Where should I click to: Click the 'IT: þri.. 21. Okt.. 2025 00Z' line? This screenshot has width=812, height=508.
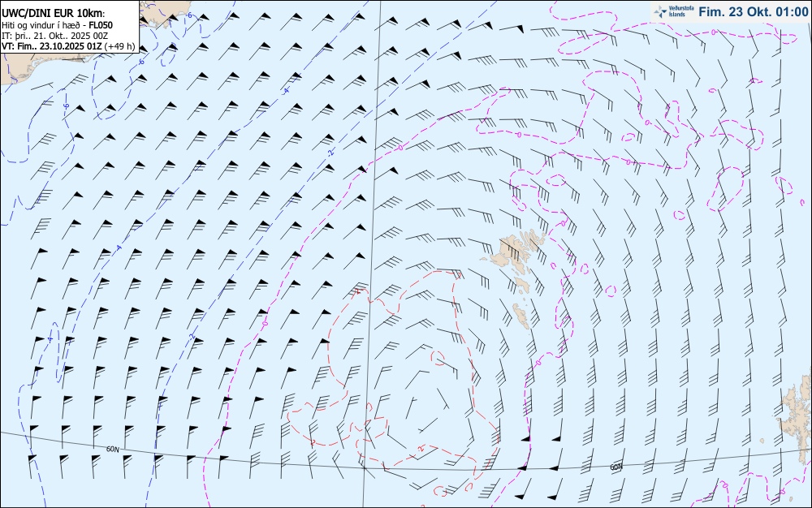pos(55,36)
